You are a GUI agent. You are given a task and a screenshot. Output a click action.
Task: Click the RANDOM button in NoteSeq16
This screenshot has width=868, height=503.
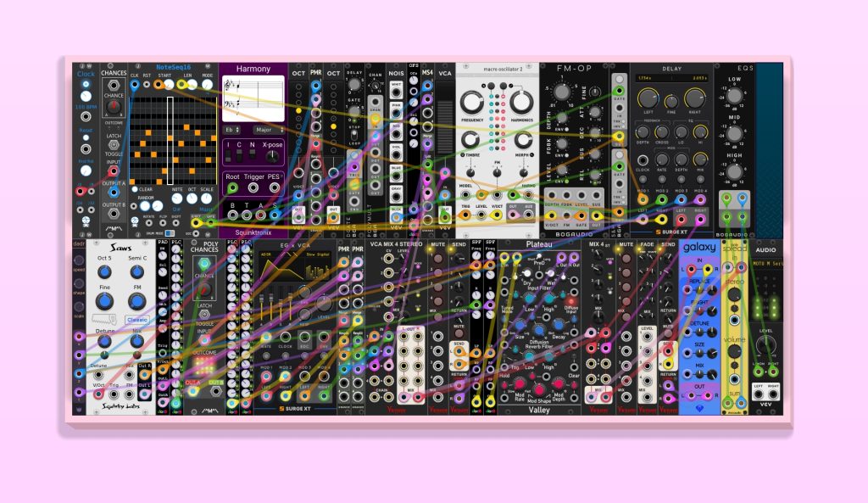(145, 206)
